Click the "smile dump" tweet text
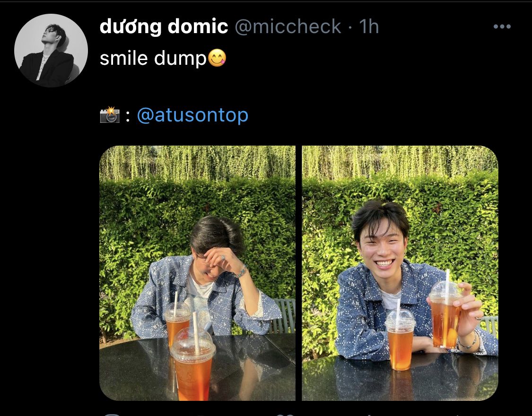532x416 pixels. (x=153, y=59)
